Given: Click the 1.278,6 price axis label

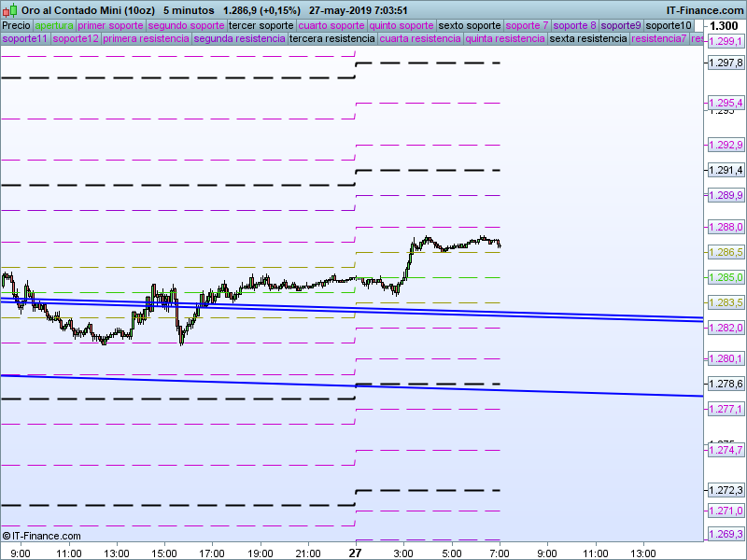Looking at the screenshot, I should (726, 384).
